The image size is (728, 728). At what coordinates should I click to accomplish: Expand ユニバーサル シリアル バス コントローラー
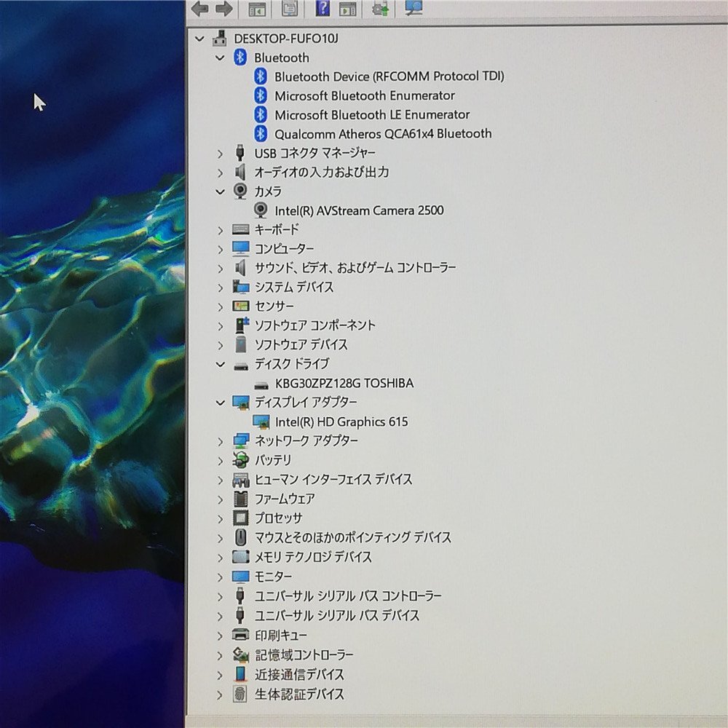click(x=220, y=596)
